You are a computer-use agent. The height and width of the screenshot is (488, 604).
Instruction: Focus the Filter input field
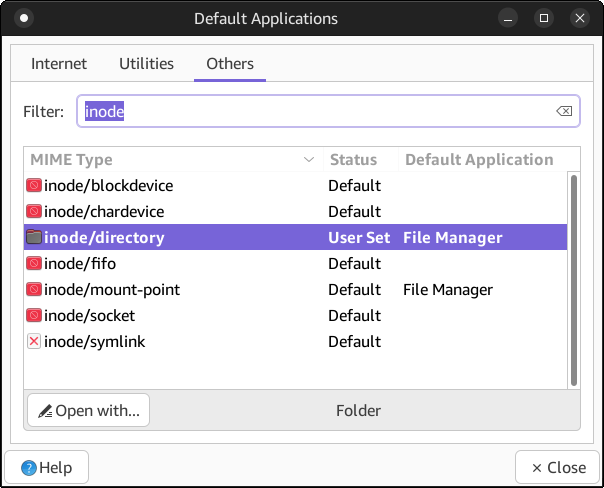[x=328, y=111]
